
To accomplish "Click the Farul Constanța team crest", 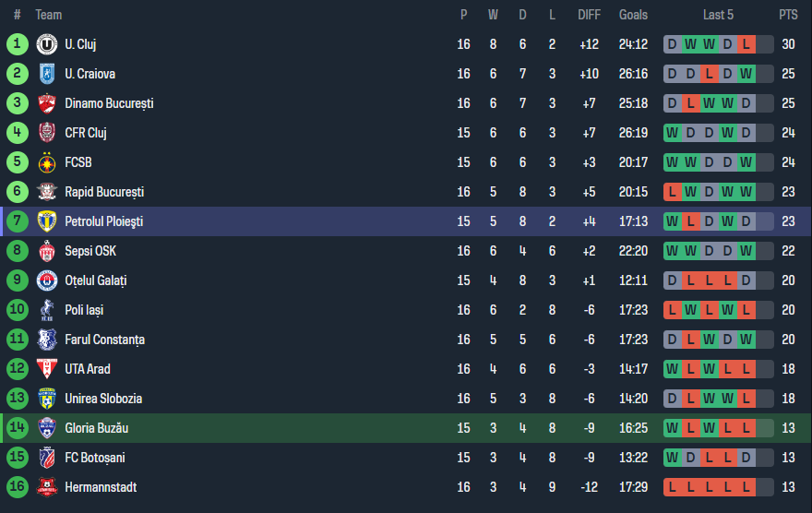I will point(47,340).
